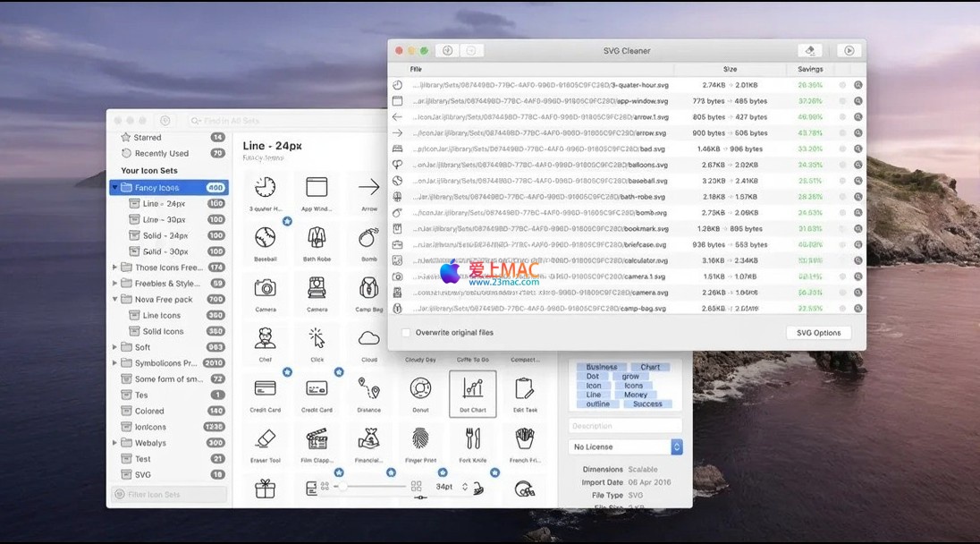This screenshot has height=544, width=980.
Task: Click the magnifier icon for bomb.svg row
Action: [x=857, y=213]
